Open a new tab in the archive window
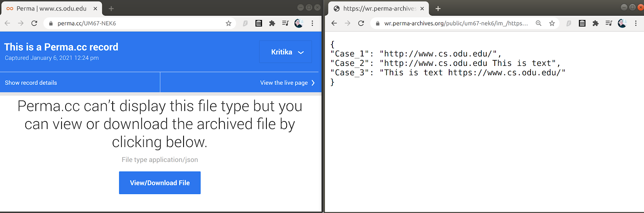 pos(438,8)
